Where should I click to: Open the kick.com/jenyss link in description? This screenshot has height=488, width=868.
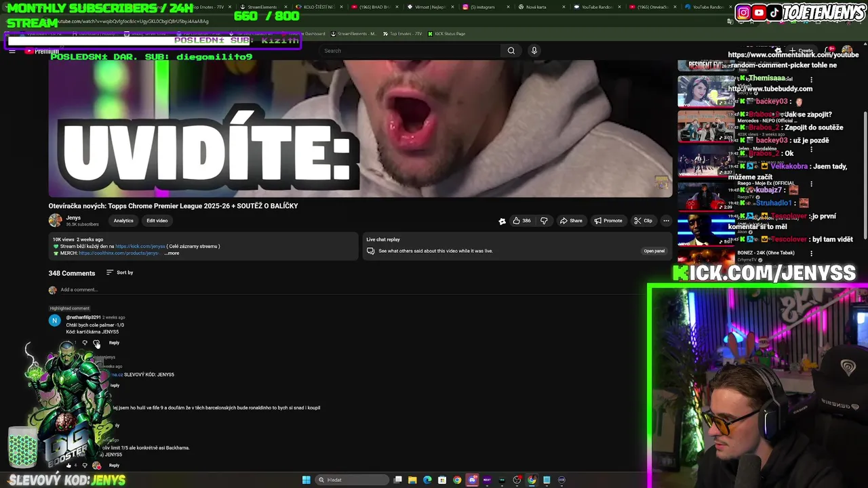pos(140,246)
